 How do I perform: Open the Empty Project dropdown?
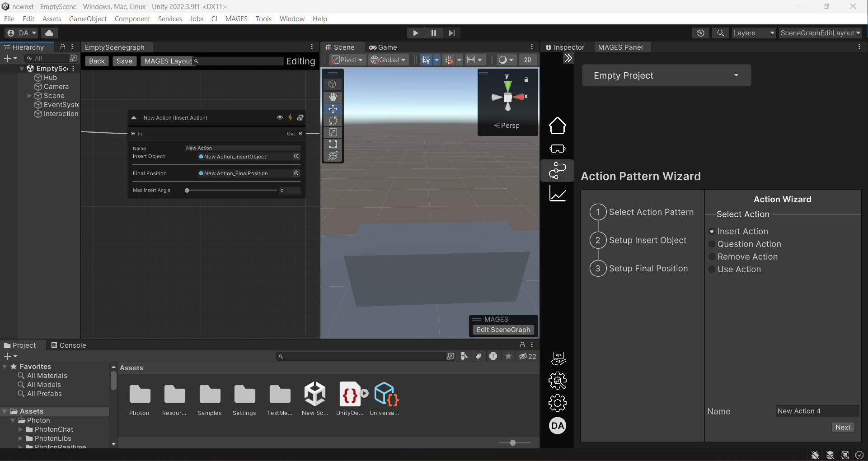[666, 75]
